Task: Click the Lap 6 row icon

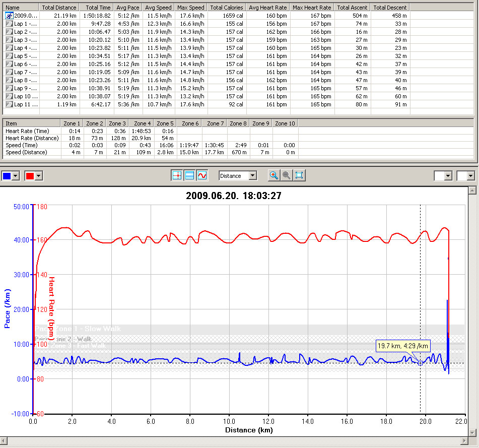Action: (x=9, y=64)
